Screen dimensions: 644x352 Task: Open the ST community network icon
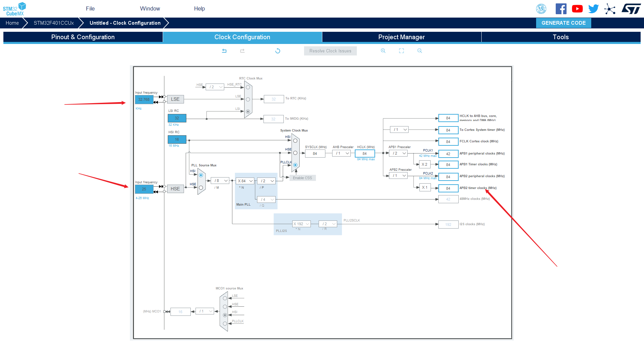[610, 9]
